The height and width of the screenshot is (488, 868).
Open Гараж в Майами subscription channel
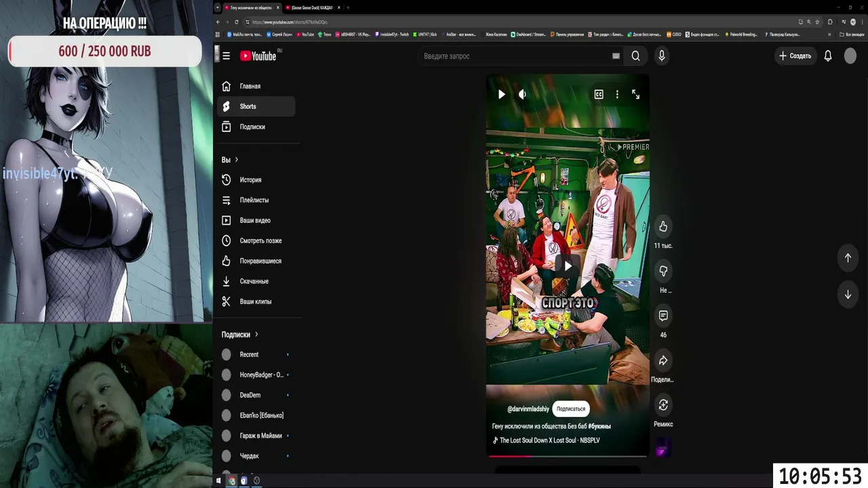tap(256, 436)
